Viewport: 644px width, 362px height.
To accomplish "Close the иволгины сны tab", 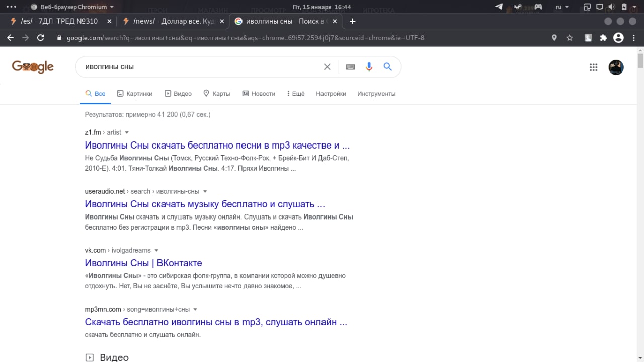I will [334, 21].
